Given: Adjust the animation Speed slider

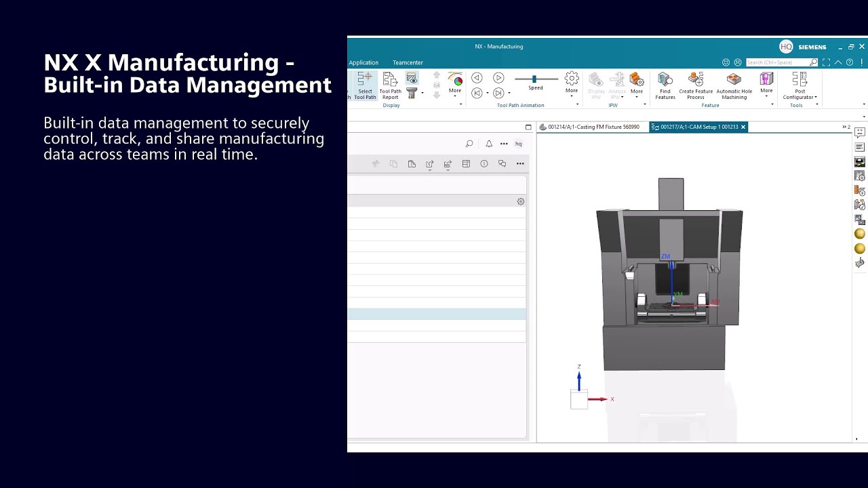Looking at the screenshot, I should click(536, 79).
